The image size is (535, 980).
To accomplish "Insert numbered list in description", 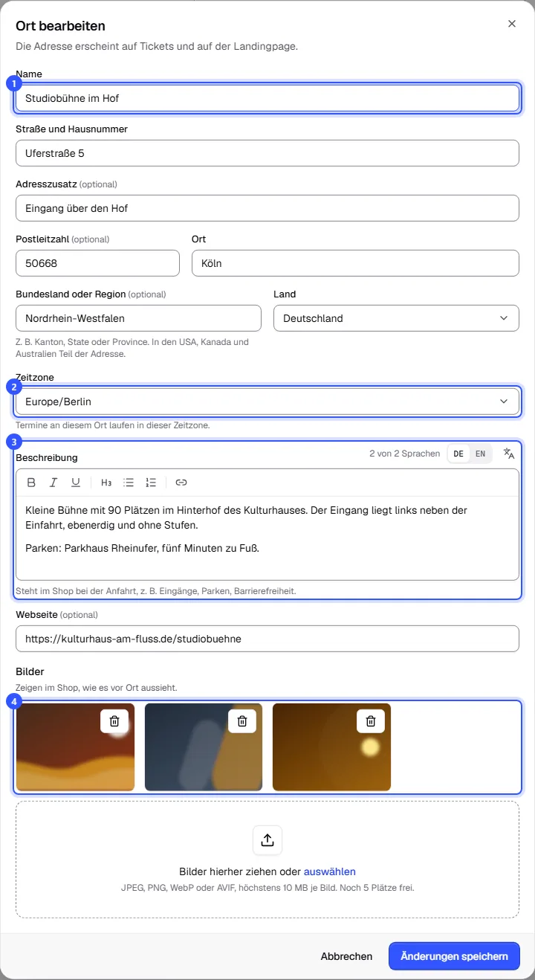I will pyautogui.click(x=151, y=483).
